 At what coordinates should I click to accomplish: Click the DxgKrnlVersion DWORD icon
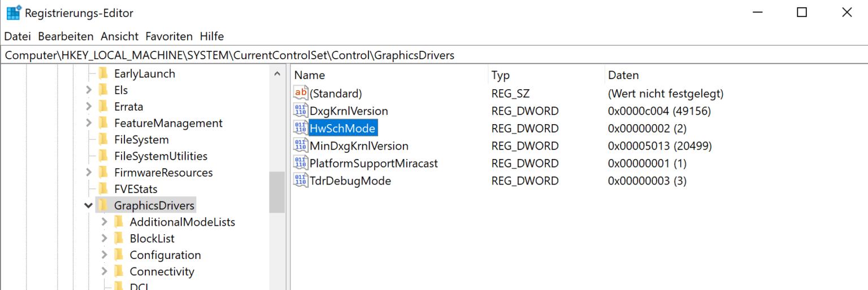(301, 111)
